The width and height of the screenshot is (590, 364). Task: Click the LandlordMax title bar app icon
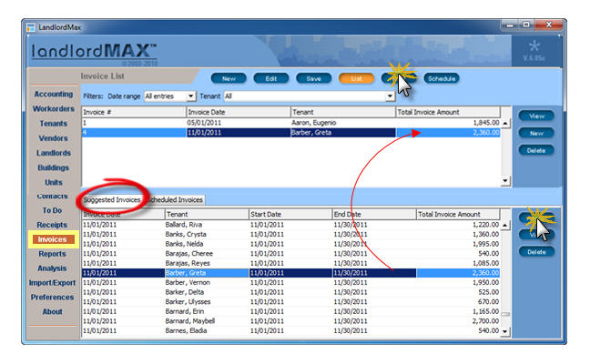[x=30, y=27]
